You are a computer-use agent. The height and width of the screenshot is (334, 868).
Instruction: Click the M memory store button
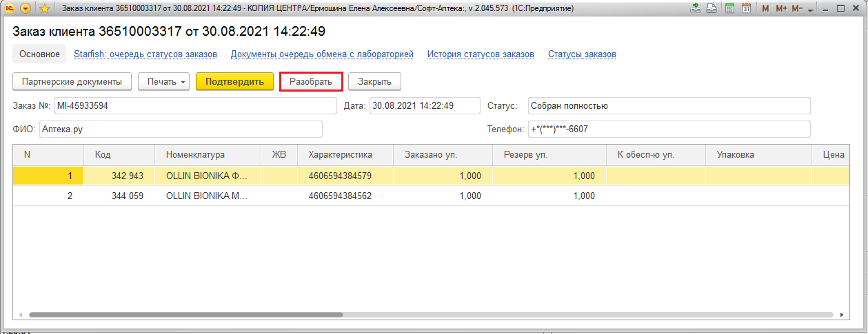click(765, 8)
